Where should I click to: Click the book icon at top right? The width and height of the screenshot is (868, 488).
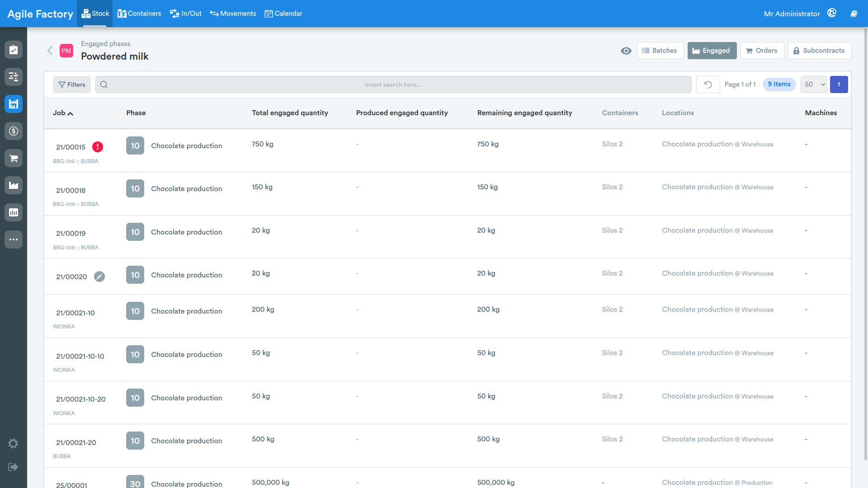coord(854,14)
